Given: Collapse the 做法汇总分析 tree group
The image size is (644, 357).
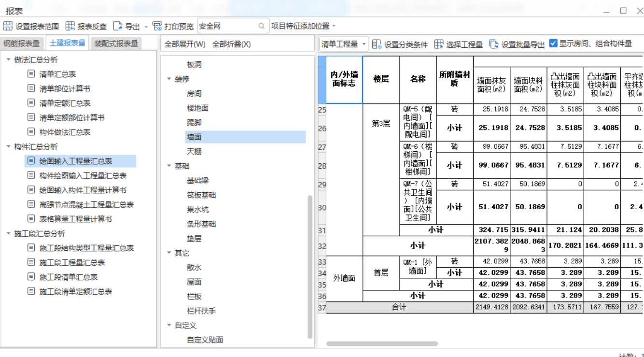Looking at the screenshot, I should point(8,59).
